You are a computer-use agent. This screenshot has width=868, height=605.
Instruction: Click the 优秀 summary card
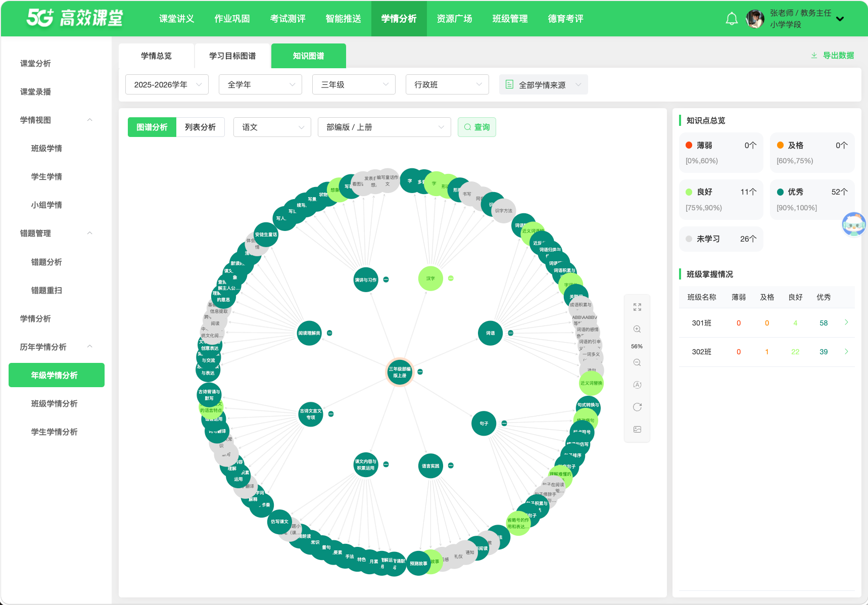[812, 200]
